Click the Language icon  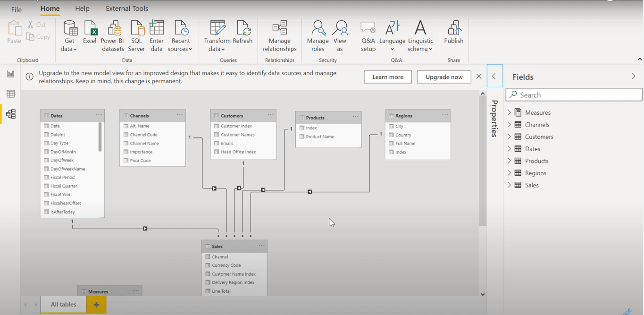[x=393, y=28]
